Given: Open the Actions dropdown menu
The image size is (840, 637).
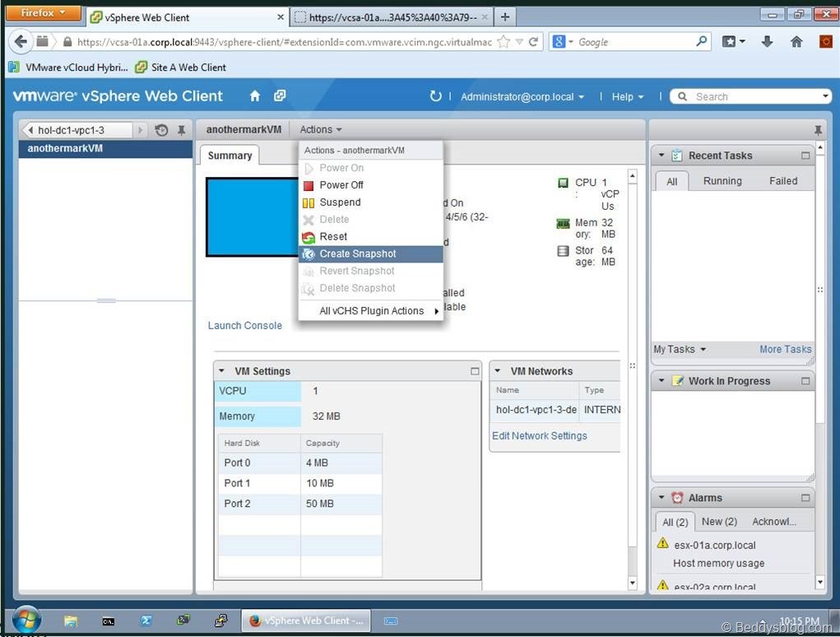Looking at the screenshot, I should point(320,130).
